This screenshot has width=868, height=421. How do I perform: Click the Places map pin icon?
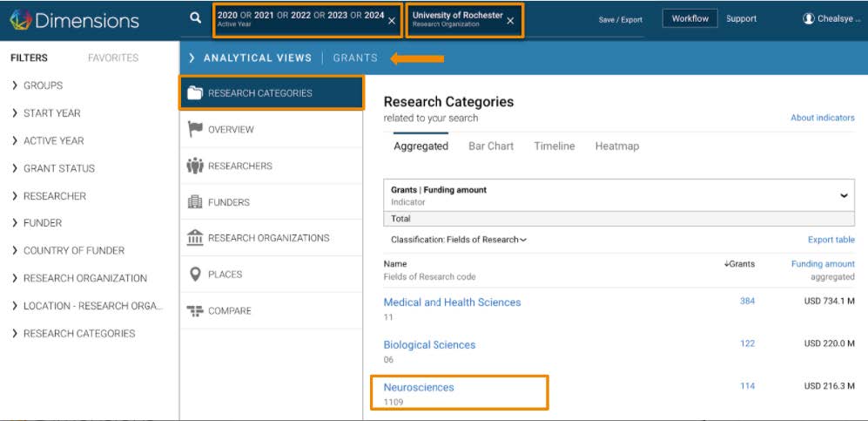pos(195,275)
